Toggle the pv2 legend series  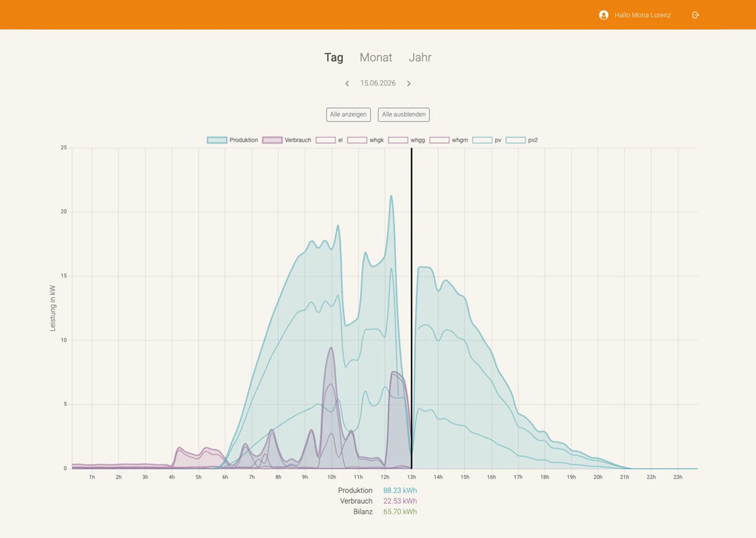(522, 140)
